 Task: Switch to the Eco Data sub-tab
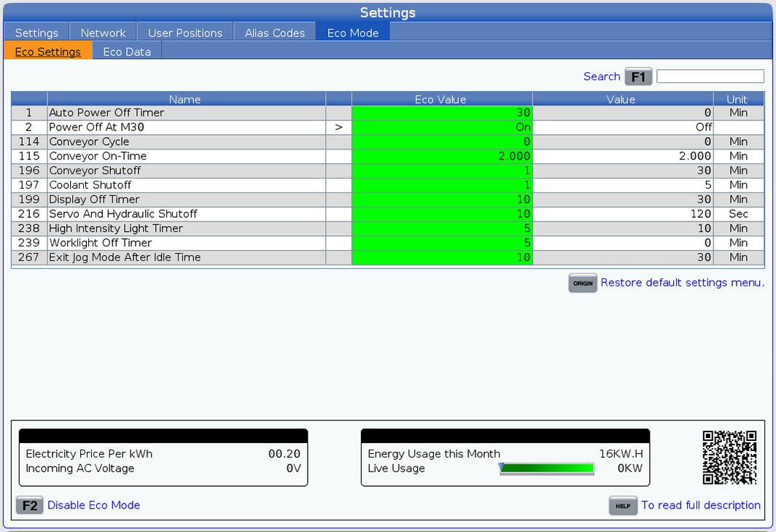(x=127, y=52)
